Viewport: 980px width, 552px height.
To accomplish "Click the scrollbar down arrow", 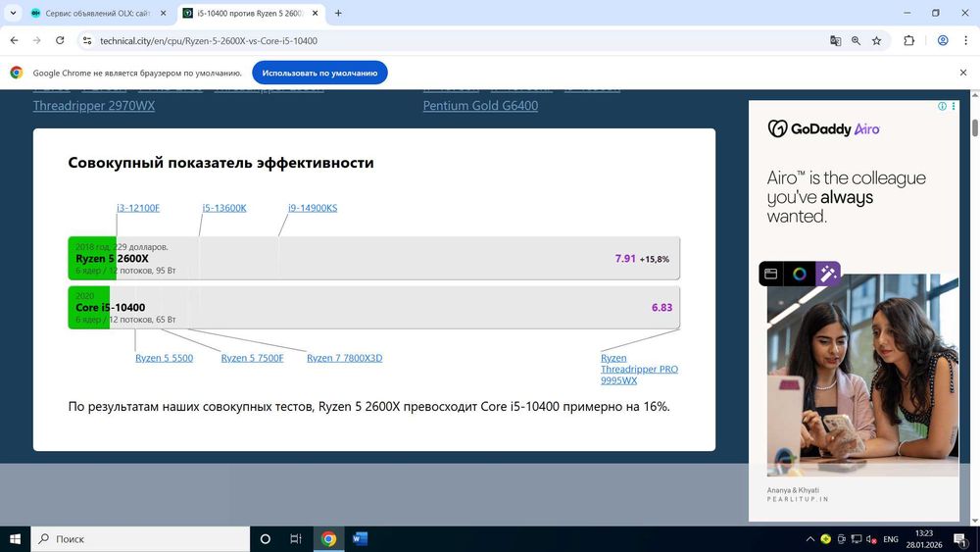I will [x=975, y=521].
